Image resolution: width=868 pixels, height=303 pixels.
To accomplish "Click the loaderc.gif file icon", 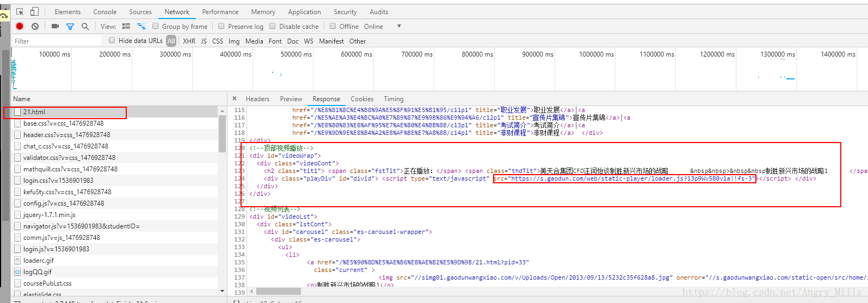I will 17,261.
